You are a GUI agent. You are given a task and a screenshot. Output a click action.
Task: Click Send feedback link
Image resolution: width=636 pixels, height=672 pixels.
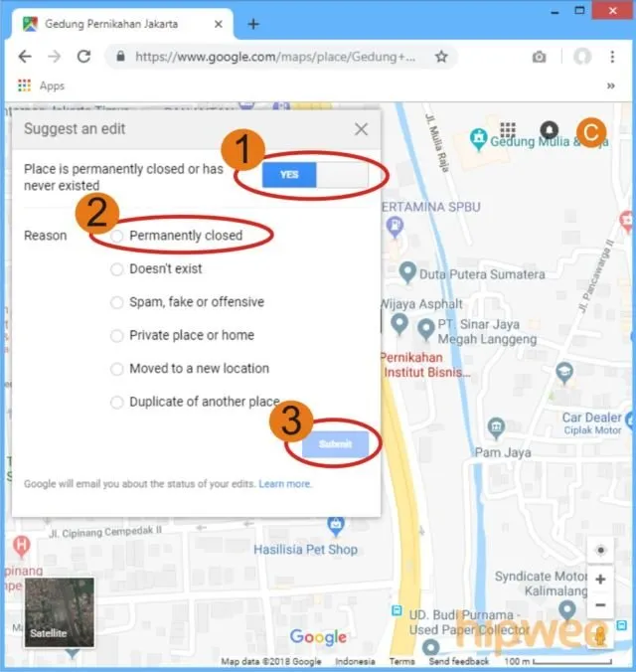458,662
